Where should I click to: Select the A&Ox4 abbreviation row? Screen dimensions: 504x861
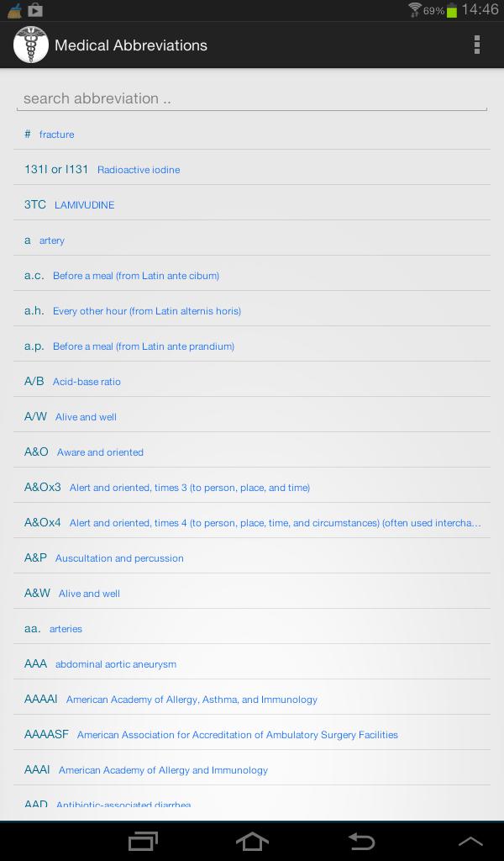tap(252, 523)
